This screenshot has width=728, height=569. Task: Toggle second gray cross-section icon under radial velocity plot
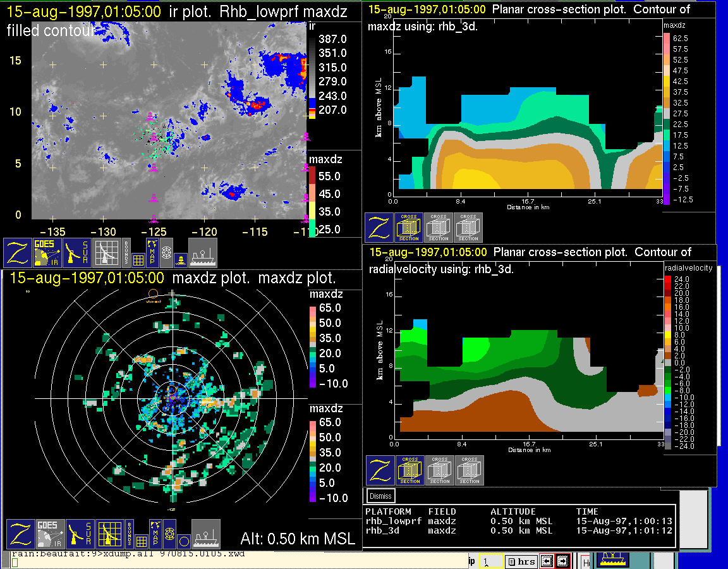440,470
